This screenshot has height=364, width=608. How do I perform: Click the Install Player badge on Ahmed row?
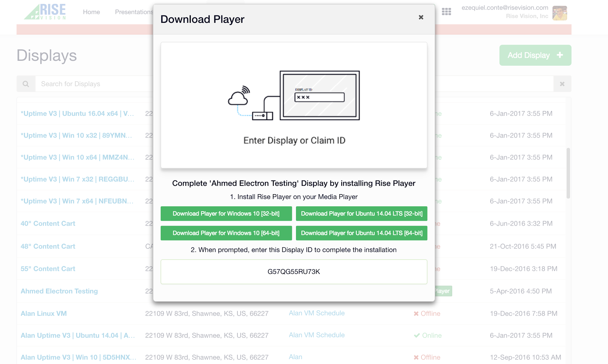click(x=443, y=291)
